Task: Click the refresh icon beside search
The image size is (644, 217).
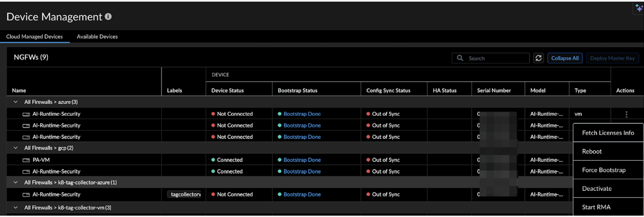Action: pyautogui.click(x=538, y=58)
